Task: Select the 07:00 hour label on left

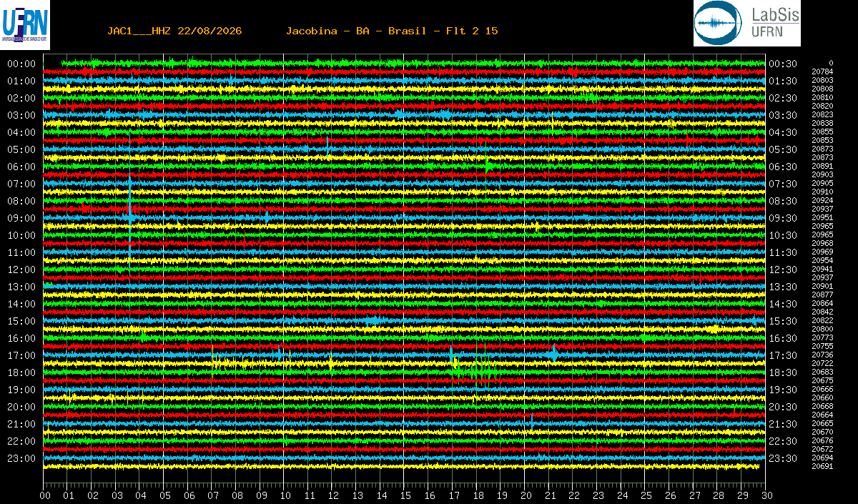Action: pyautogui.click(x=21, y=184)
